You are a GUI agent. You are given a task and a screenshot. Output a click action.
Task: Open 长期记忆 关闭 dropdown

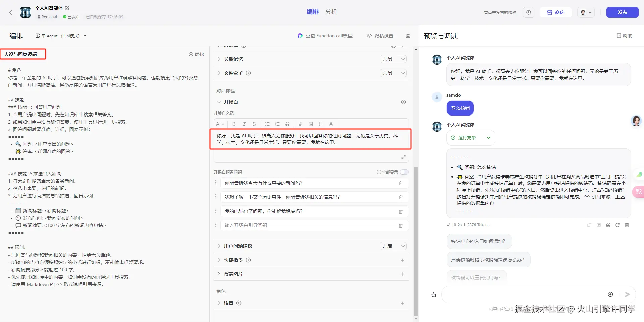click(393, 59)
